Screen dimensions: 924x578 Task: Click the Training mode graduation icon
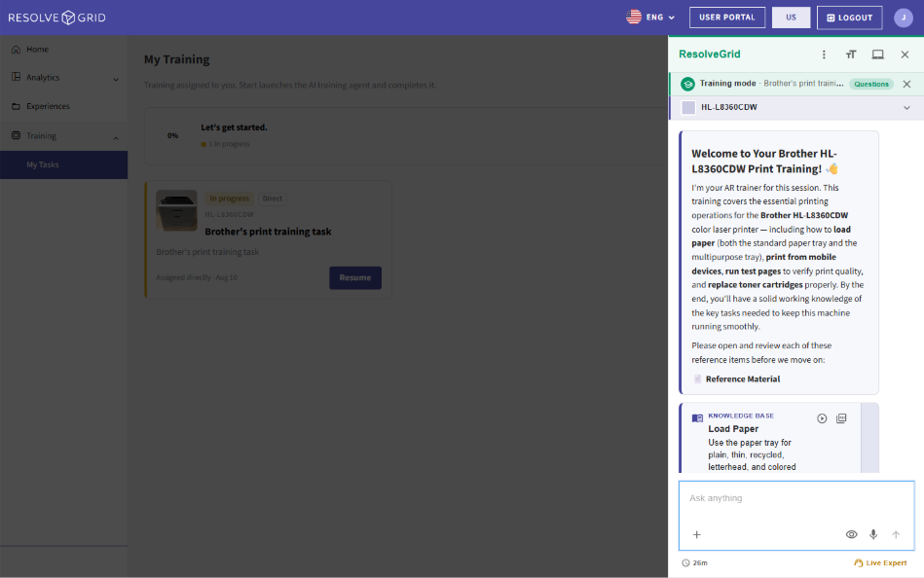click(687, 85)
